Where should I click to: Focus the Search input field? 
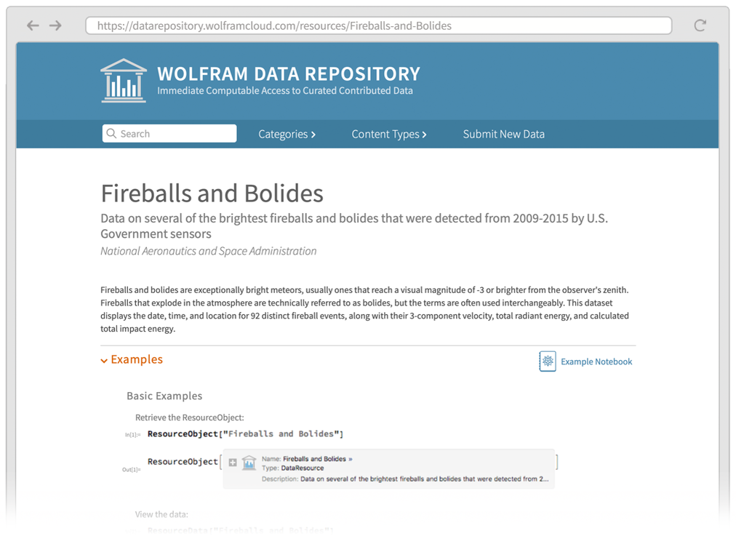[x=169, y=133]
